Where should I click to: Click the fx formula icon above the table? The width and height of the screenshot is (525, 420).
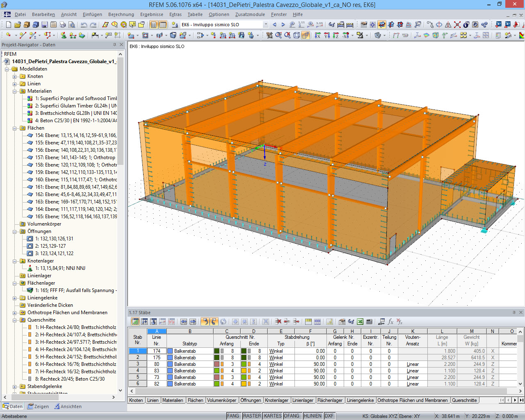point(390,322)
